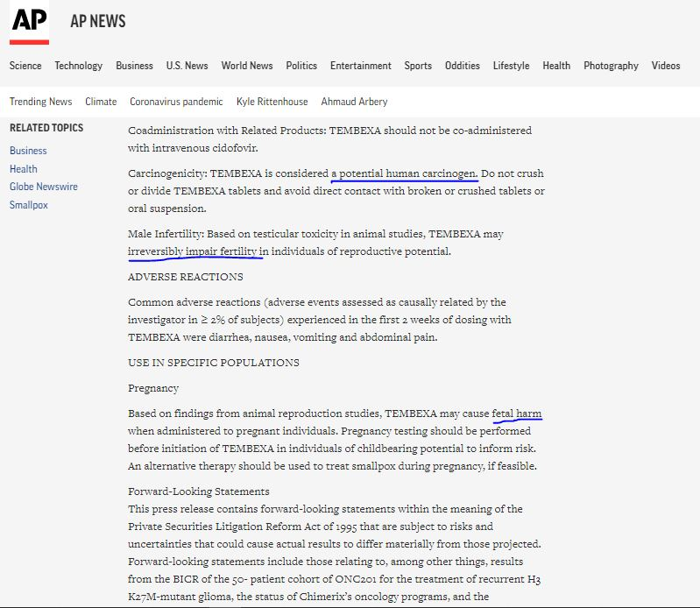Open Business under Related Topics
The width and height of the screenshot is (700, 608).
tap(28, 151)
